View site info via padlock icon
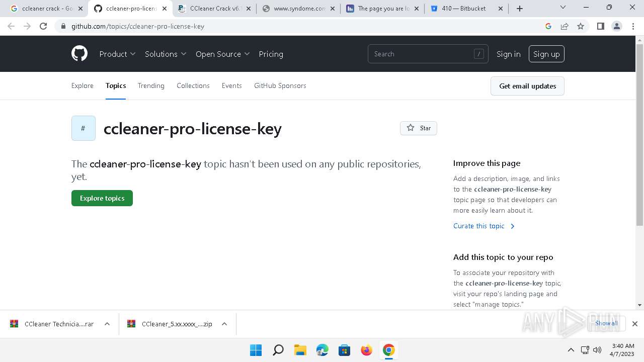The height and width of the screenshot is (362, 644). pos(63,26)
